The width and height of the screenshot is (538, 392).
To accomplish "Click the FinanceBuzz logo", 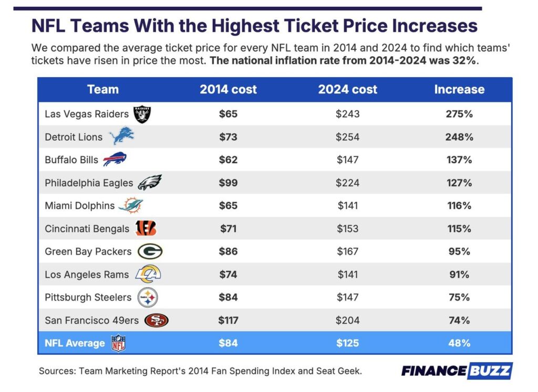I will tap(457, 371).
